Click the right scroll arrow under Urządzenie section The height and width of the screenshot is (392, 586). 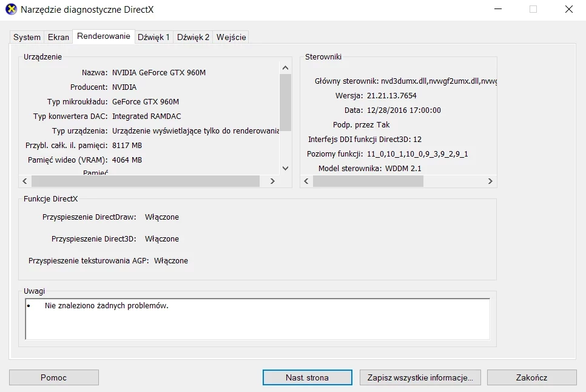pos(273,181)
